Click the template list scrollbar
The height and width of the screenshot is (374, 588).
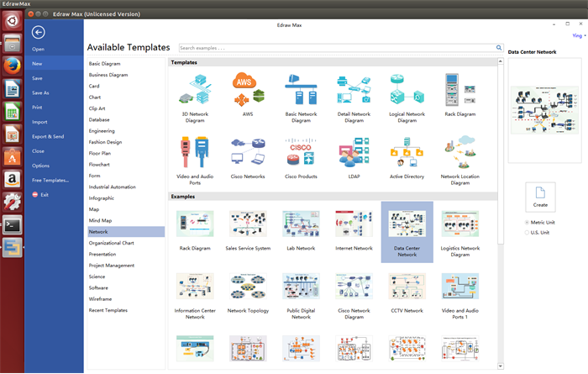(501, 154)
